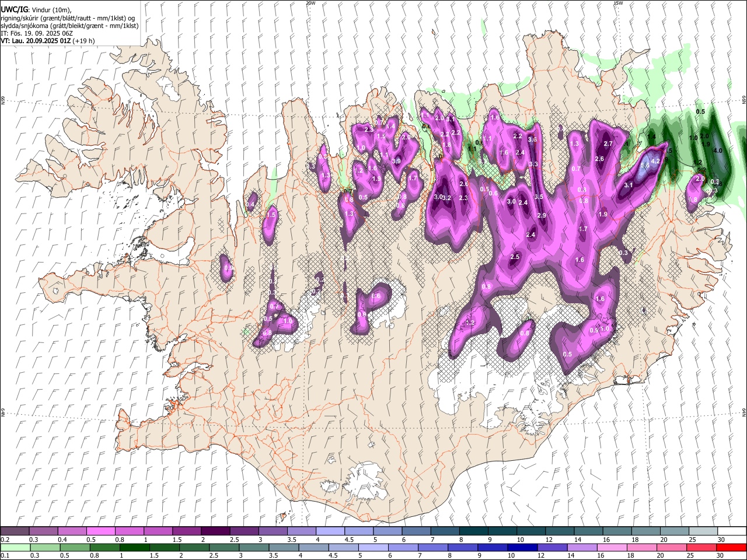Click the title text 'UWC/IG: Vindur (10m),'
This screenshot has width=747, height=560.
36,9
